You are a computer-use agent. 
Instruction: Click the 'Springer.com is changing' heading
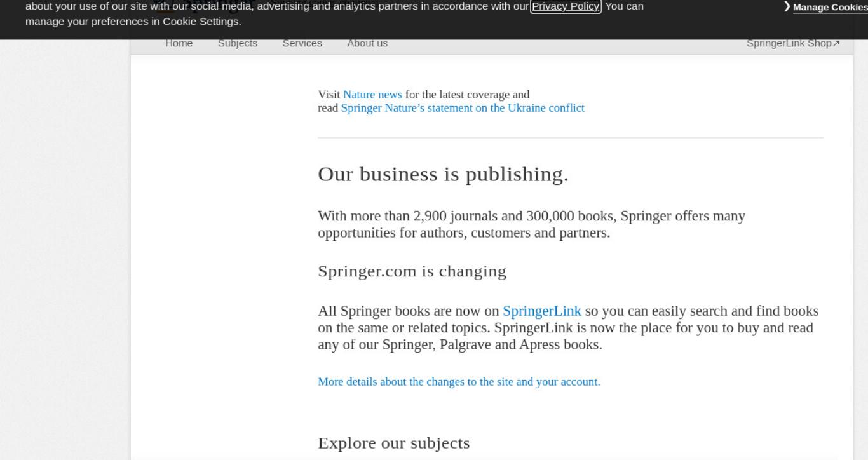click(x=412, y=271)
